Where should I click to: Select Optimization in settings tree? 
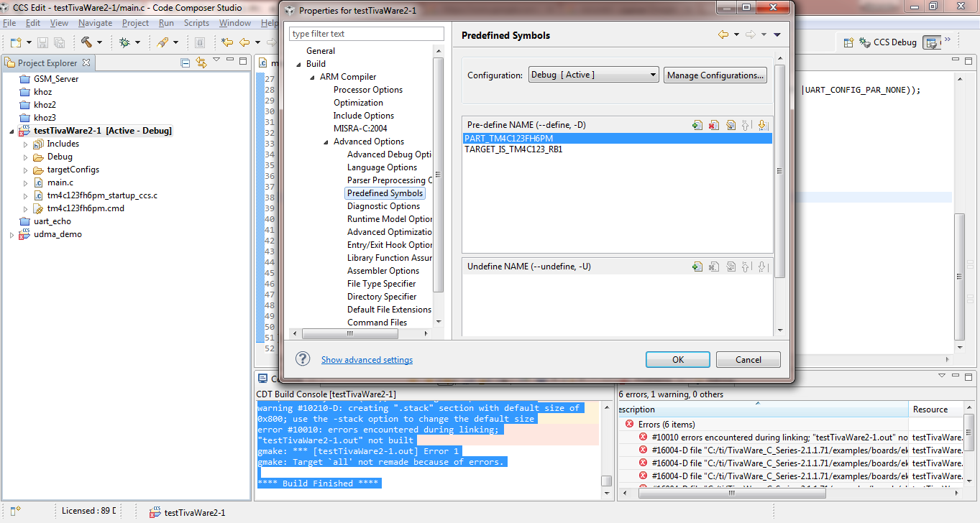coord(358,103)
